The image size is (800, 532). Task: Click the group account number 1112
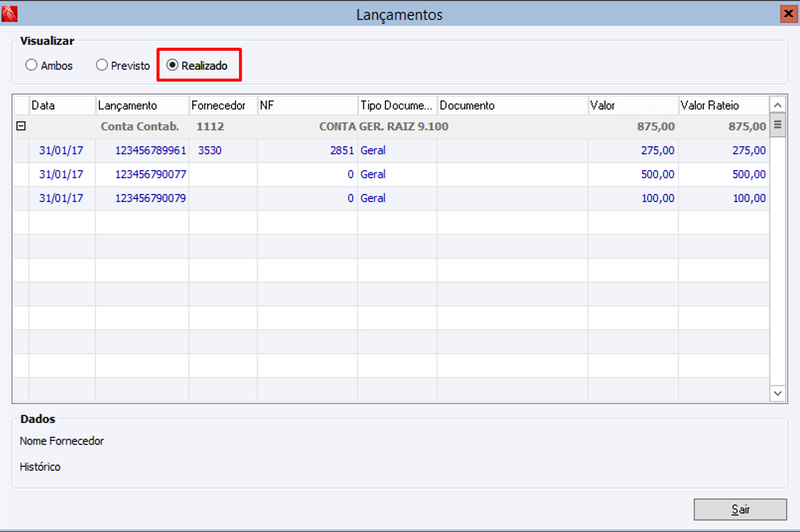tap(210, 126)
